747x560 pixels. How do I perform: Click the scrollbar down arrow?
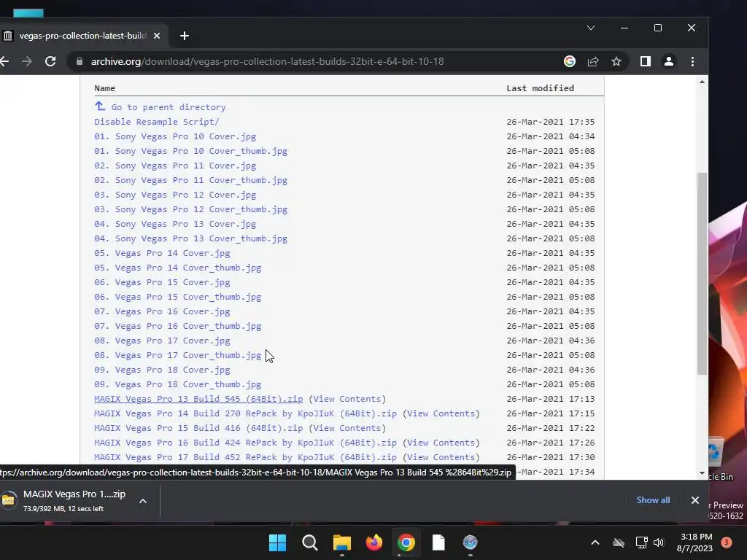coord(702,473)
